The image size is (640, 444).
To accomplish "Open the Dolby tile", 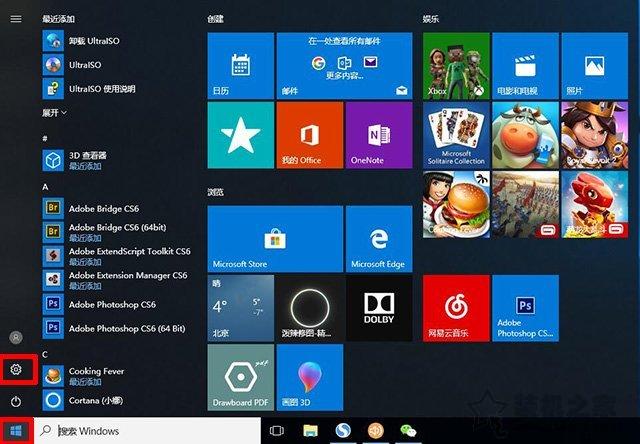I will [379, 308].
